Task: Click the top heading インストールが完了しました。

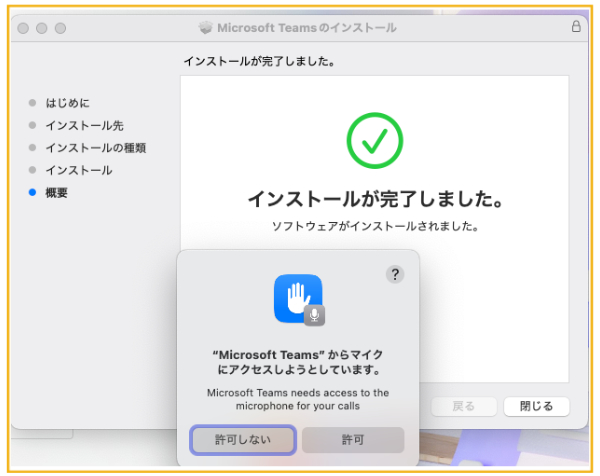Action: (x=260, y=62)
